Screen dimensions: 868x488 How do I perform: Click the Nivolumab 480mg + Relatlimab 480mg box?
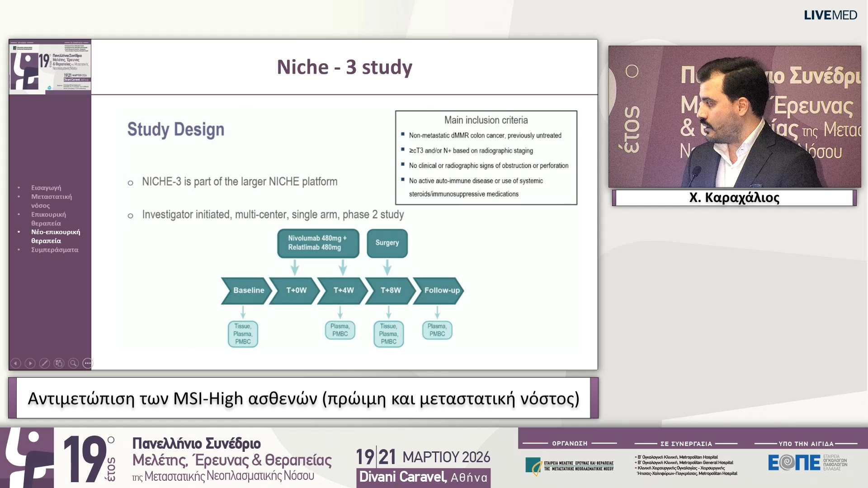click(x=318, y=243)
